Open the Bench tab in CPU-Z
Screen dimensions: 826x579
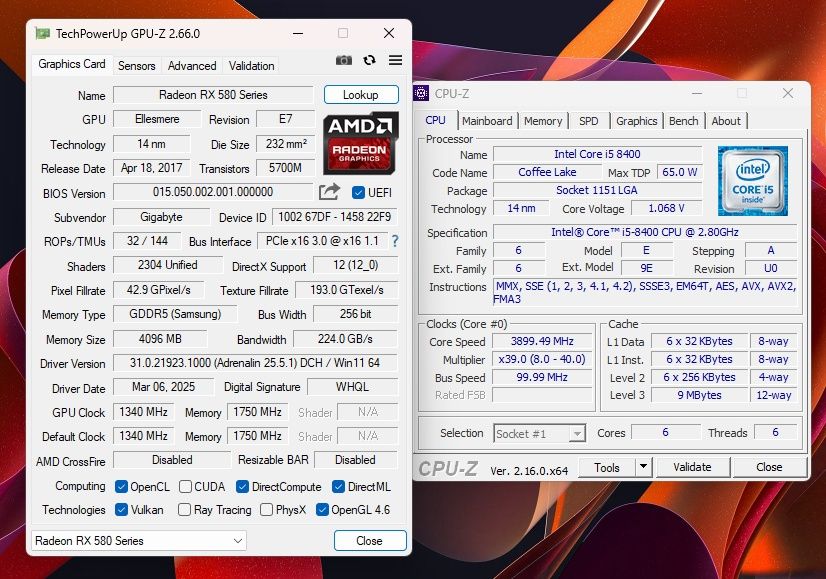(684, 121)
